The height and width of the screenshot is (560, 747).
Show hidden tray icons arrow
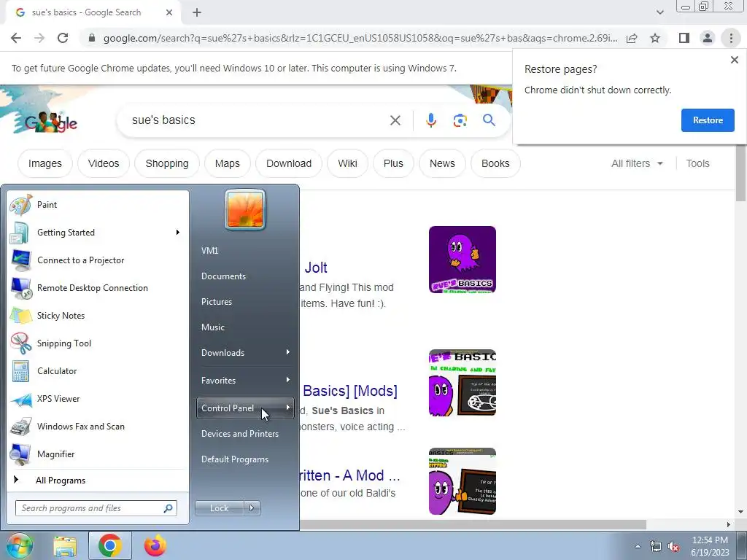638,547
